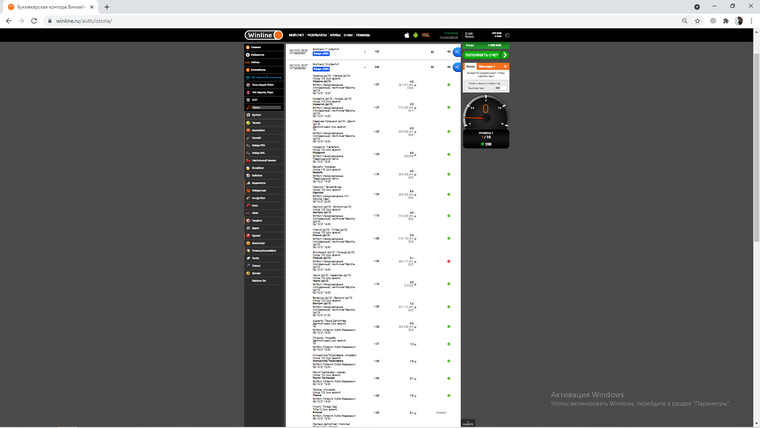Open РЕЗУЛЬТАТЫ in the top menu
The image size is (760, 428).
tap(317, 35)
